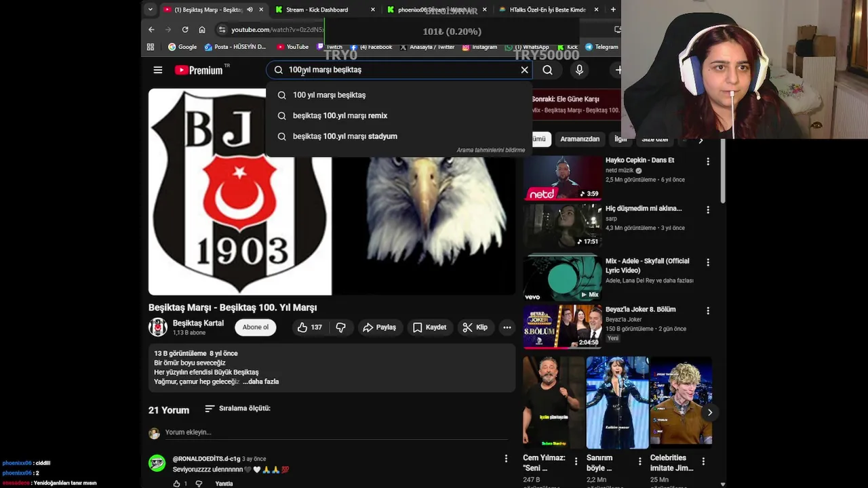Run search with the magnifier button

547,70
